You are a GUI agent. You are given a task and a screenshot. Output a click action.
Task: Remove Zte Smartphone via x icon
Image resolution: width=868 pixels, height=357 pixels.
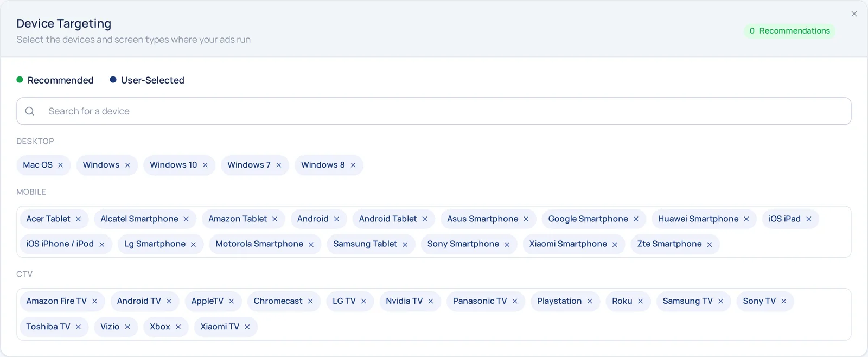point(710,244)
